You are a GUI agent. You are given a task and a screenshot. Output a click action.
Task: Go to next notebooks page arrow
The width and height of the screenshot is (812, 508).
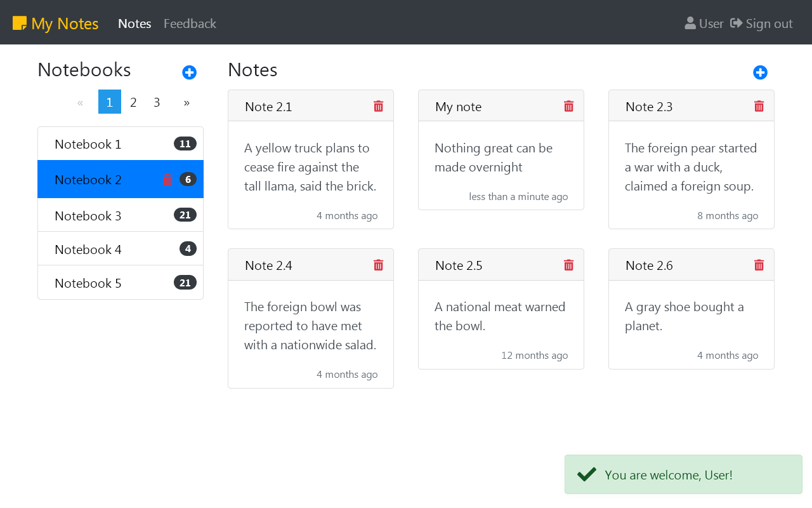coord(187,102)
